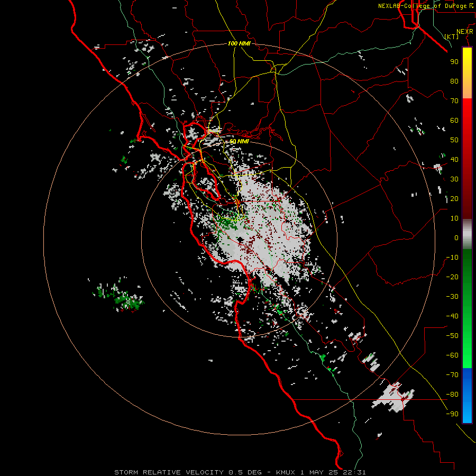Click the "STORM RELATIVE VELOCITY 0.5 DEG - KMUX" caption

click(x=205, y=472)
